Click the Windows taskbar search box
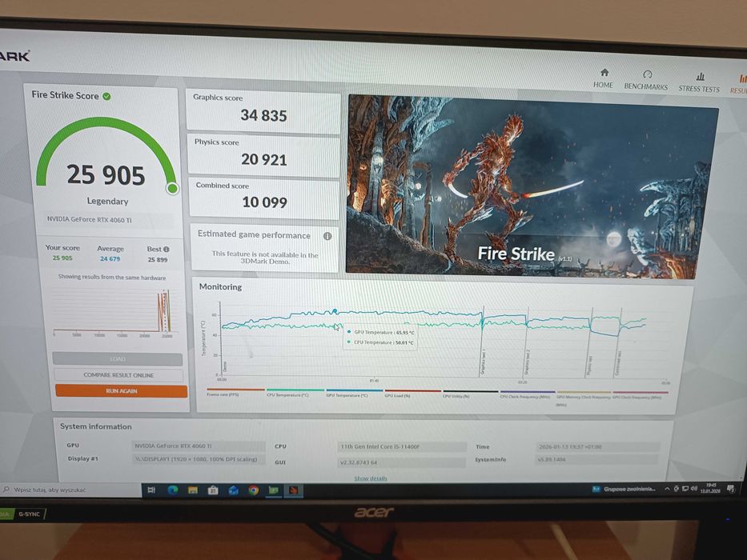Image resolution: width=747 pixels, height=560 pixels. pos(70,490)
